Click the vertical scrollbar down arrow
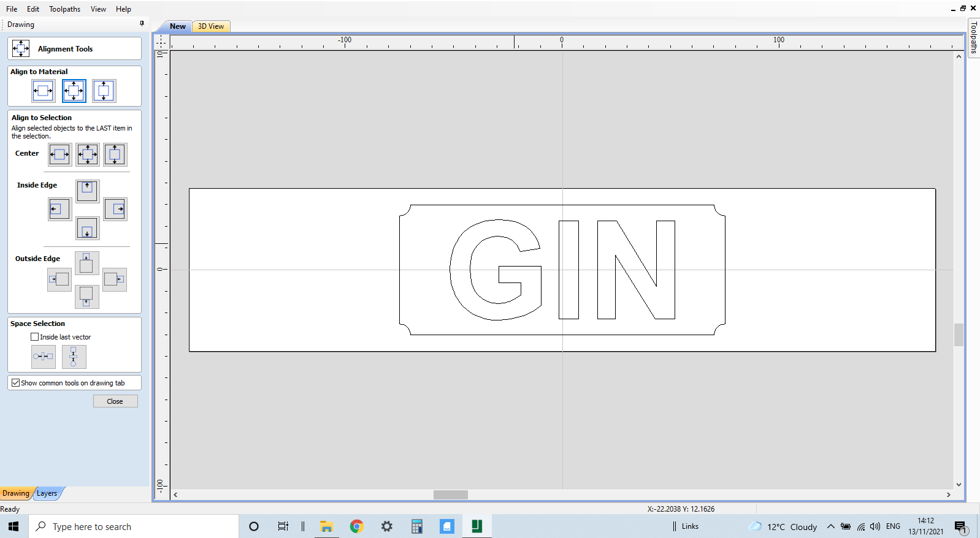The width and height of the screenshot is (980, 538). coord(959,485)
